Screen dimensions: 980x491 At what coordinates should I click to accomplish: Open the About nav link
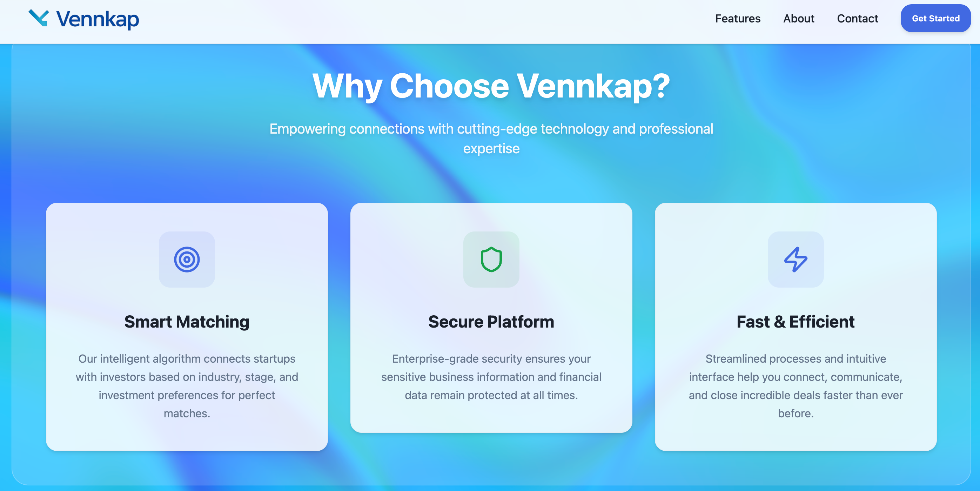(798, 18)
